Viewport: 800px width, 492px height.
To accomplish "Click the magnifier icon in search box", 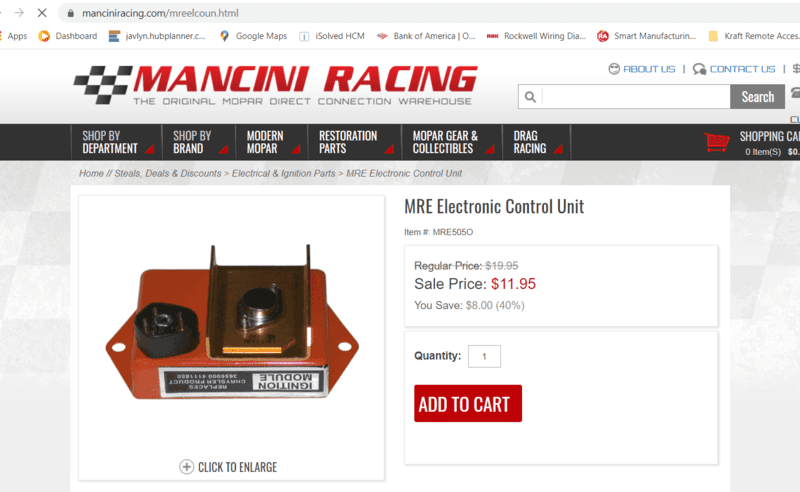I will click(x=530, y=97).
